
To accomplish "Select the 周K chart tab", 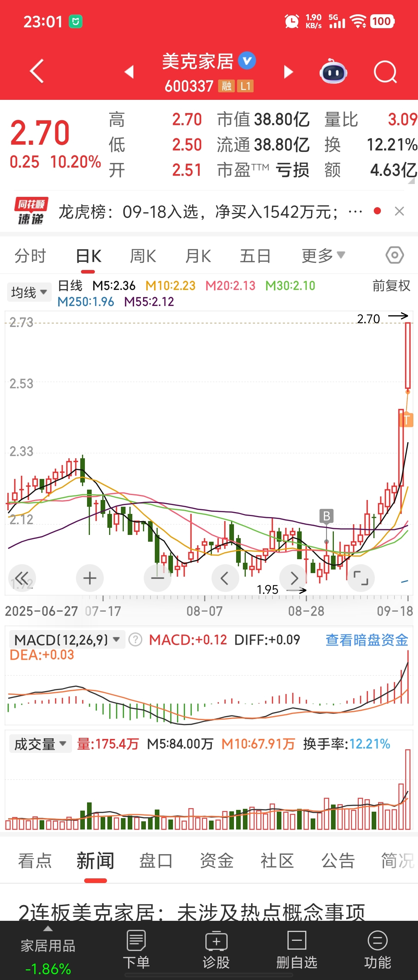I will (x=143, y=256).
